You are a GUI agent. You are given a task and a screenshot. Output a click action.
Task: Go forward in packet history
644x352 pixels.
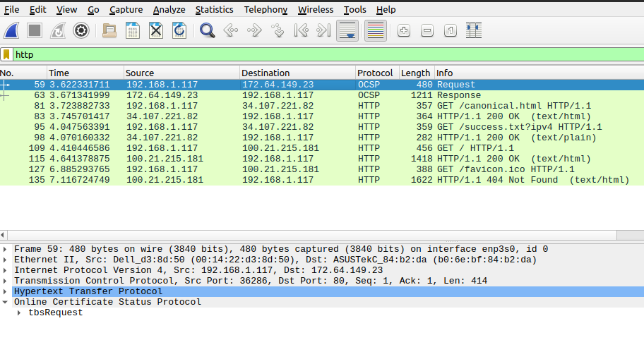[x=254, y=30]
